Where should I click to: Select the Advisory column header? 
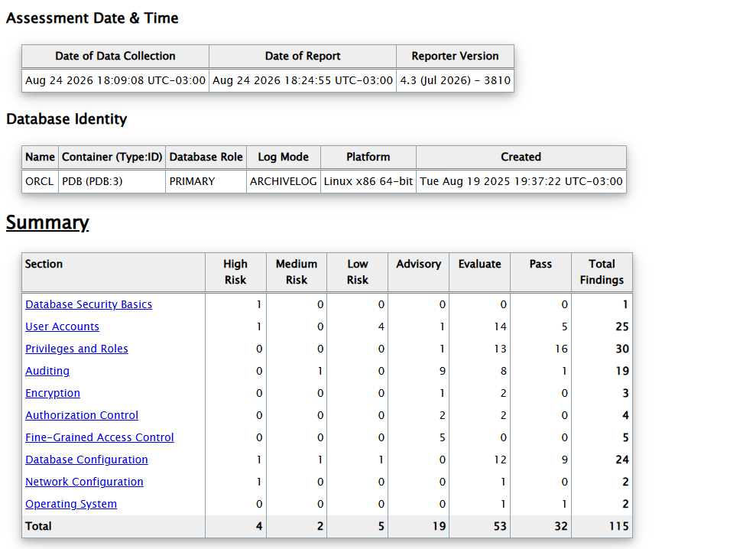[418, 272]
